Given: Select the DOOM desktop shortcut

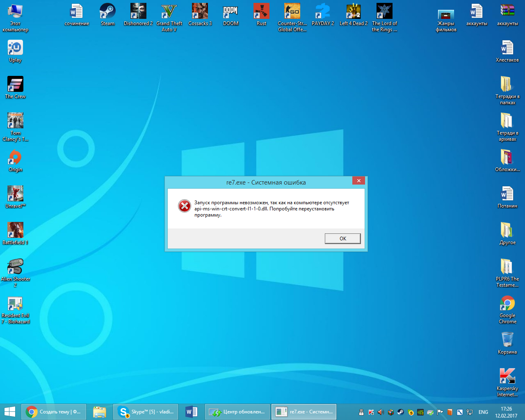Looking at the screenshot, I should tap(231, 15).
